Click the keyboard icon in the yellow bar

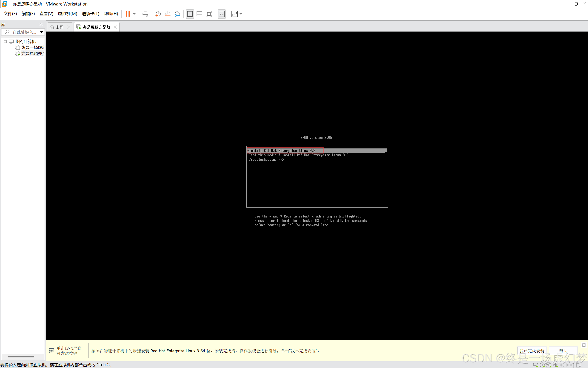(51, 351)
